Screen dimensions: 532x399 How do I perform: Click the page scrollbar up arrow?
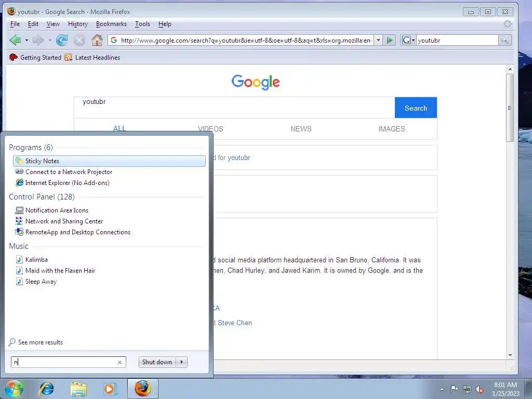coord(510,69)
